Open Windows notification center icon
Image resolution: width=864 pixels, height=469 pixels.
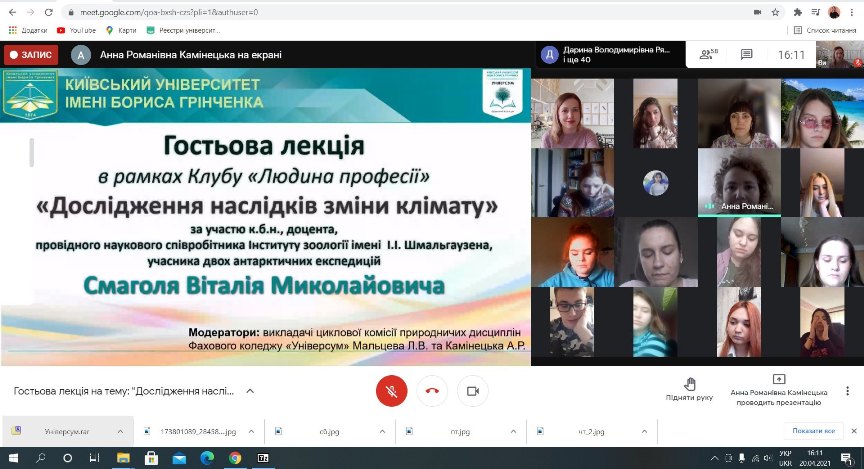point(846,458)
